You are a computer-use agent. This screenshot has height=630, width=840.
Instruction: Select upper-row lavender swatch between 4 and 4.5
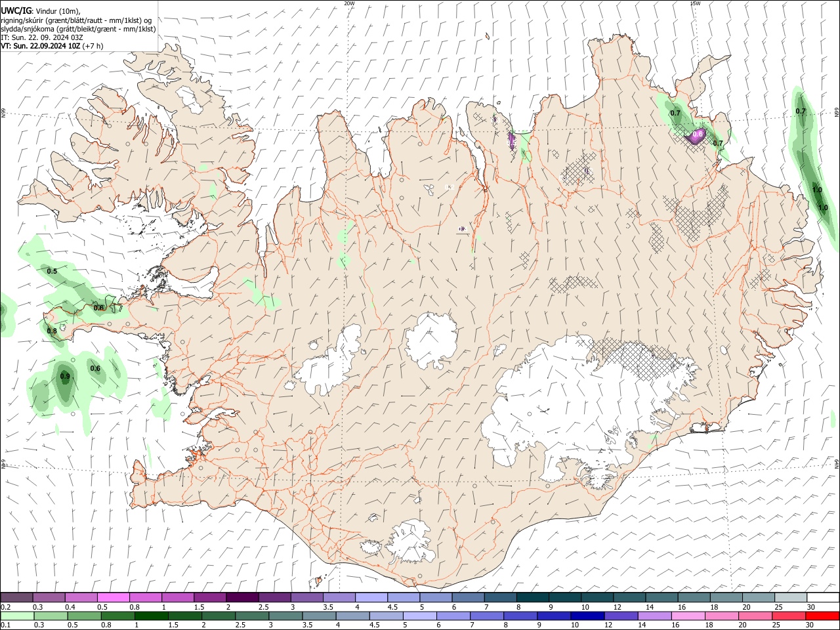[x=371, y=598]
